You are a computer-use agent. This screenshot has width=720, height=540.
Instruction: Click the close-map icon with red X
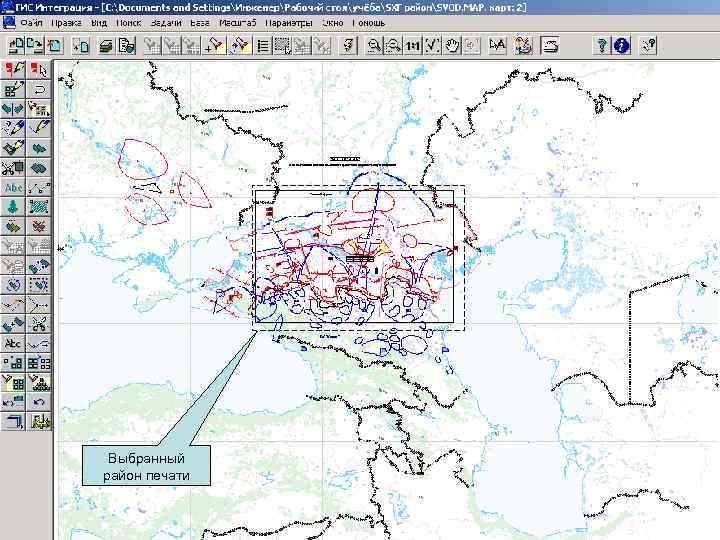[x=55, y=45]
